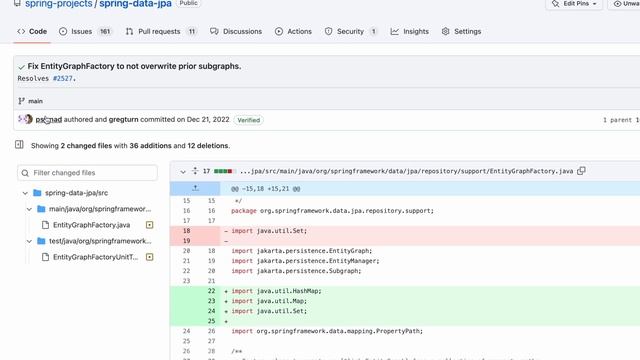Click the main/java folder icon
The height and width of the screenshot is (360, 640).
pos(41,209)
